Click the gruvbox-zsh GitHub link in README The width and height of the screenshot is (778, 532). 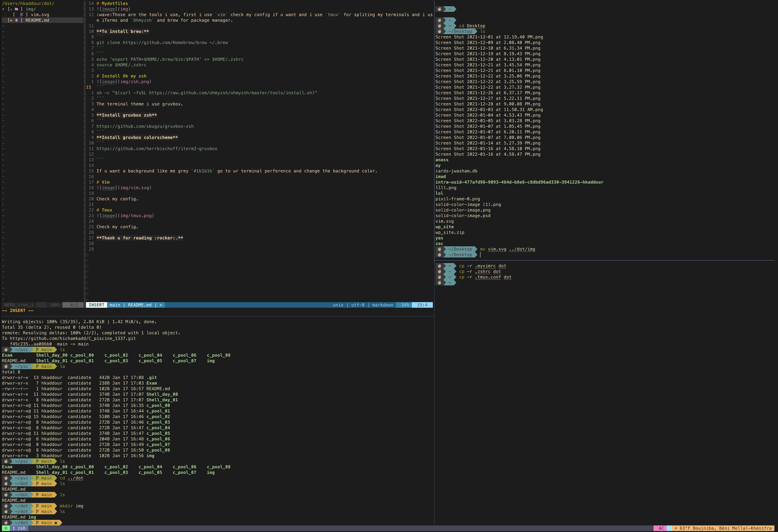145,126
